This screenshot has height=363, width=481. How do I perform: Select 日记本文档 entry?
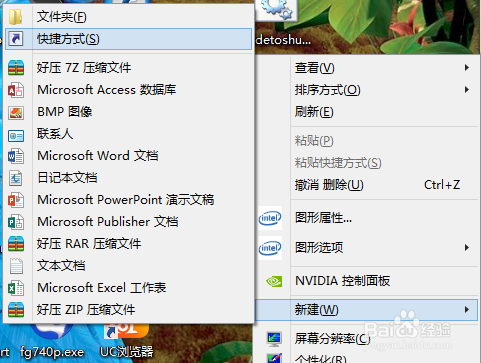[x=128, y=178]
